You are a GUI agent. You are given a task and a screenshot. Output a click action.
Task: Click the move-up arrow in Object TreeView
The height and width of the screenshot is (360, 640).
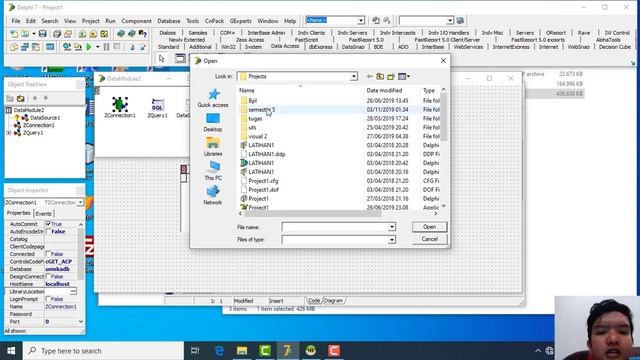(x=35, y=98)
